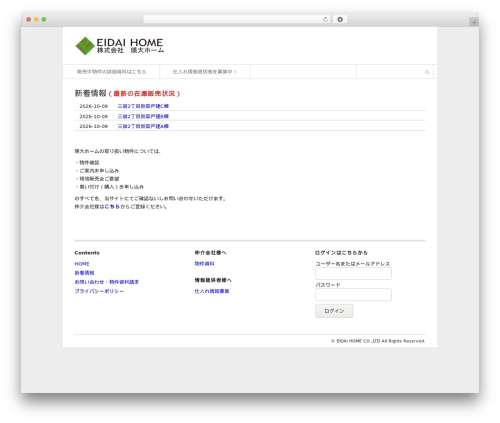
Task: Click the browser address bar
Action: (236, 20)
